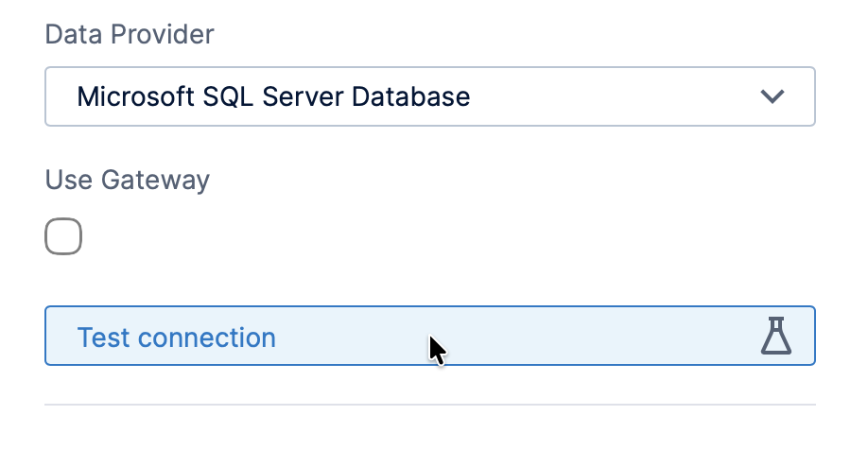Click the chevron arrow in Data Provider field

coord(773,96)
